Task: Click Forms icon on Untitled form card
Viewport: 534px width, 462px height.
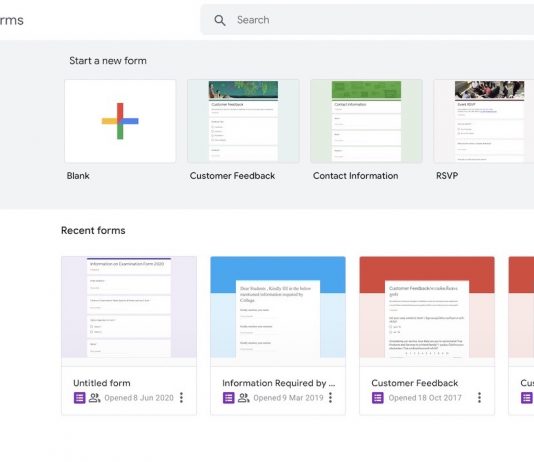Action: 80,398
